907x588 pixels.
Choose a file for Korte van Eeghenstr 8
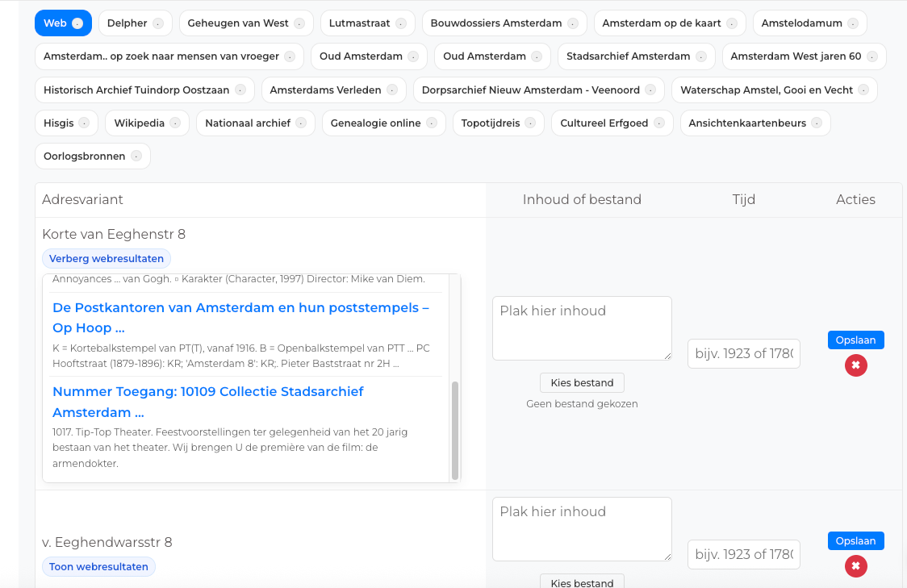click(582, 383)
